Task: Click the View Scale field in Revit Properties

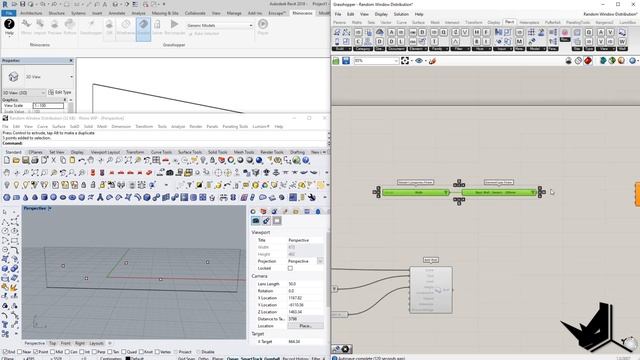Action: [48, 106]
